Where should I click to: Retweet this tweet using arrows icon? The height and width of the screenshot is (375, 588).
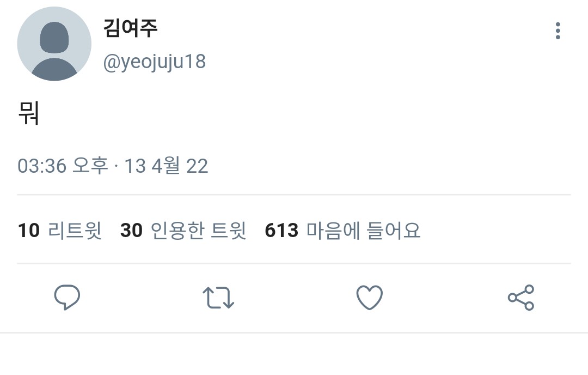pos(218,298)
